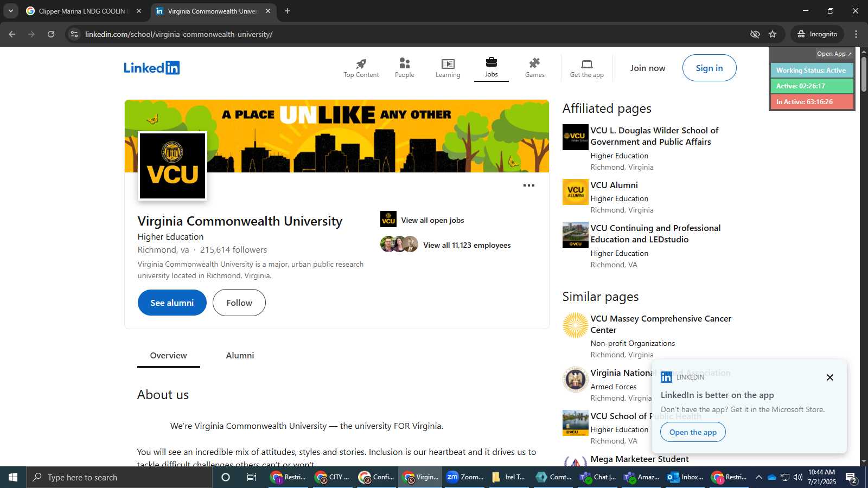Open the notifications center icon

851,478
